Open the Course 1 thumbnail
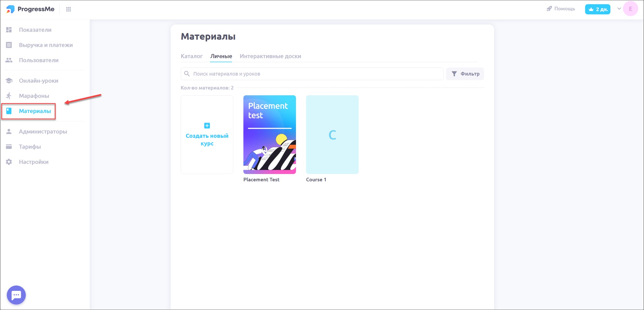 click(x=332, y=135)
